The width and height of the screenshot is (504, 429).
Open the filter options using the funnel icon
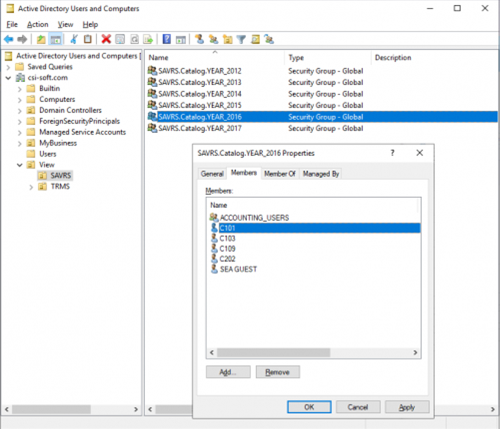coord(241,39)
